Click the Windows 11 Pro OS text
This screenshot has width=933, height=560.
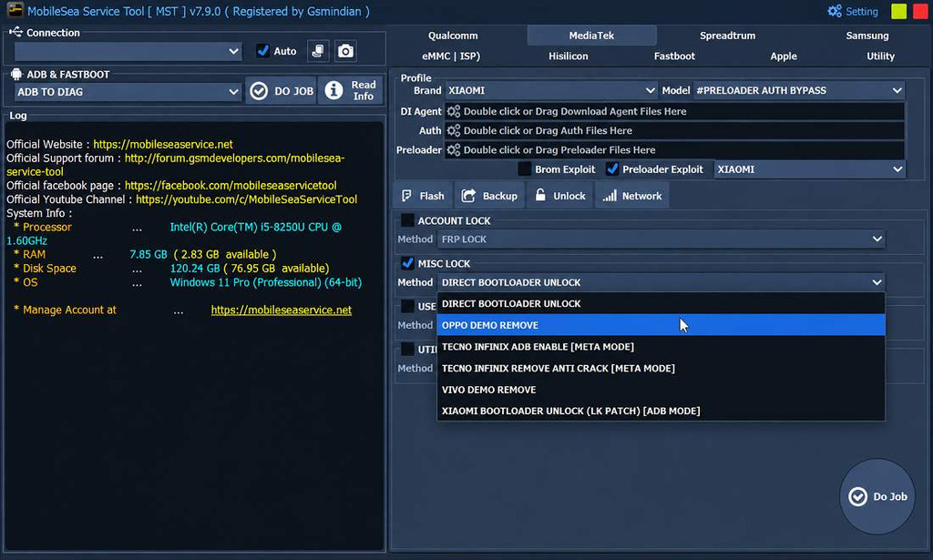pyautogui.click(x=265, y=282)
